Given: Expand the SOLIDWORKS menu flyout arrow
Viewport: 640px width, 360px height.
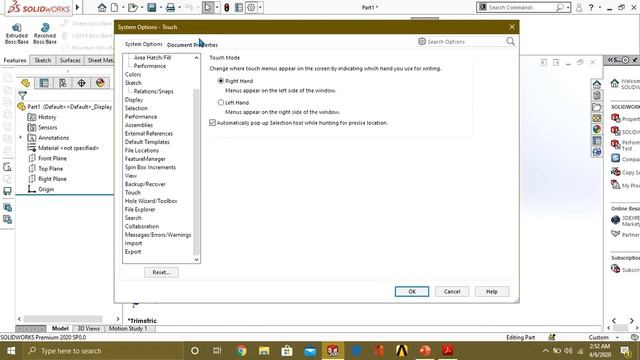Looking at the screenshot, I should [77, 7].
